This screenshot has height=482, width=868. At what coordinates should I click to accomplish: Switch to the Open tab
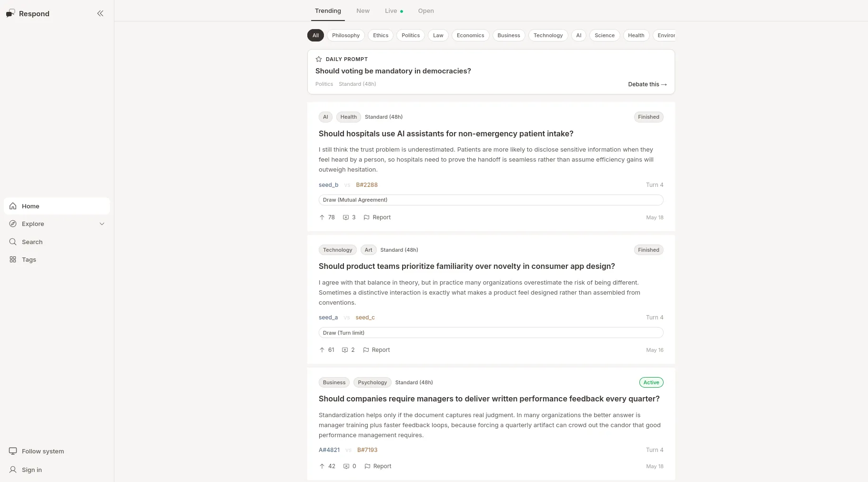coord(426,11)
